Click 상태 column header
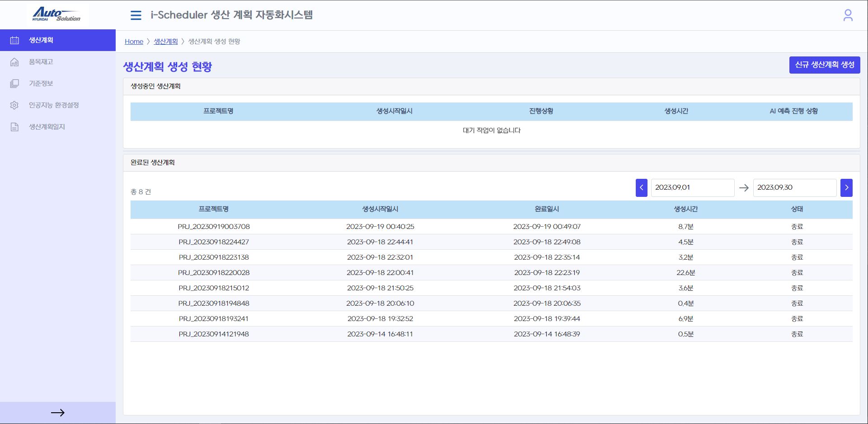This screenshot has height=424, width=868. (797, 209)
